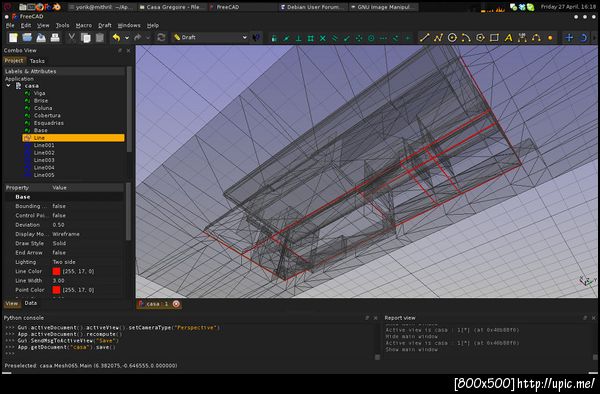Viewport: 600px width, 394px height.
Task: Click the Line Width value 3.00
Action: (58, 280)
